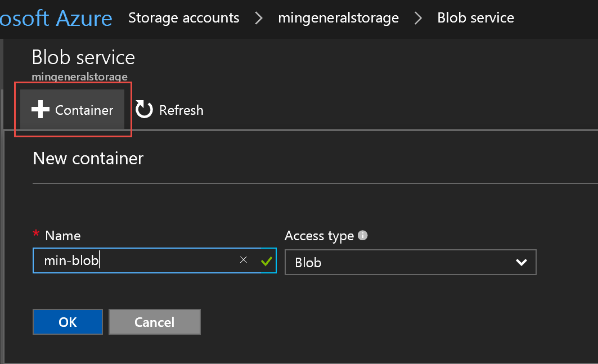Click the chevron on the Access type combo box
The width and height of the screenshot is (598, 364).
[x=520, y=262]
